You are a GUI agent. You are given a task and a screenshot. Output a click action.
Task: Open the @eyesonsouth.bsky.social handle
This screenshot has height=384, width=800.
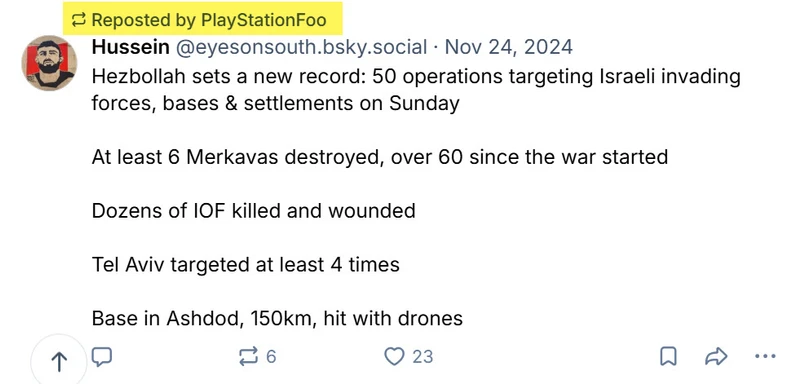302,47
